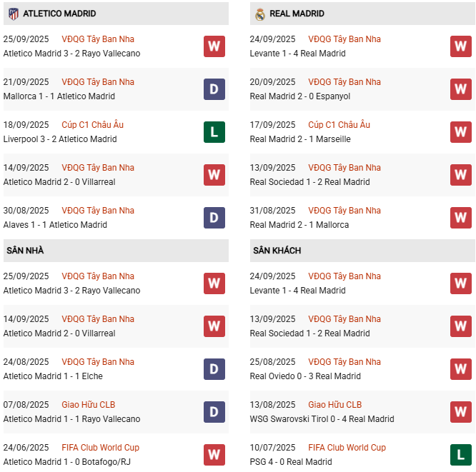Select the SÂN KHÁCH section header
The height and width of the screenshot is (472, 476).
tap(362, 251)
